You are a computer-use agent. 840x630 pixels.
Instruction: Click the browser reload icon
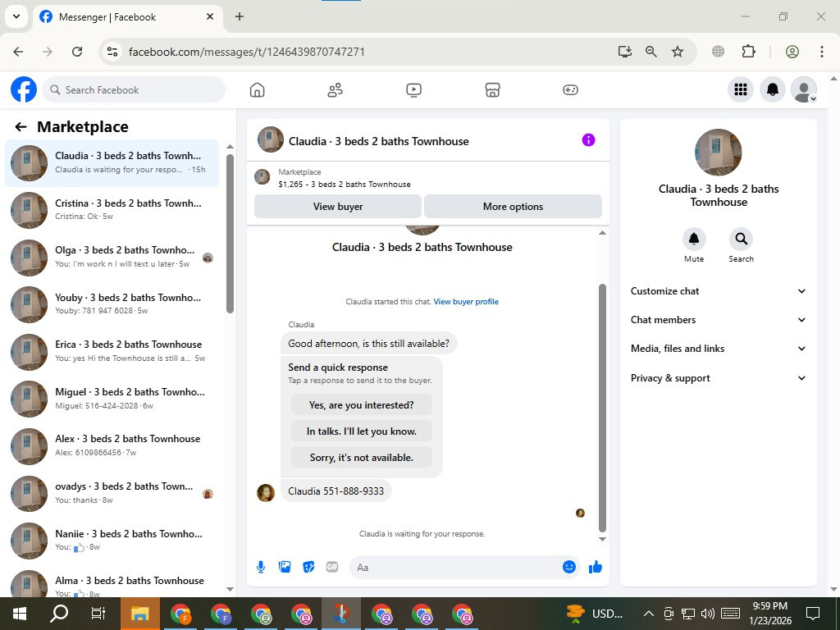coord(77,52)
